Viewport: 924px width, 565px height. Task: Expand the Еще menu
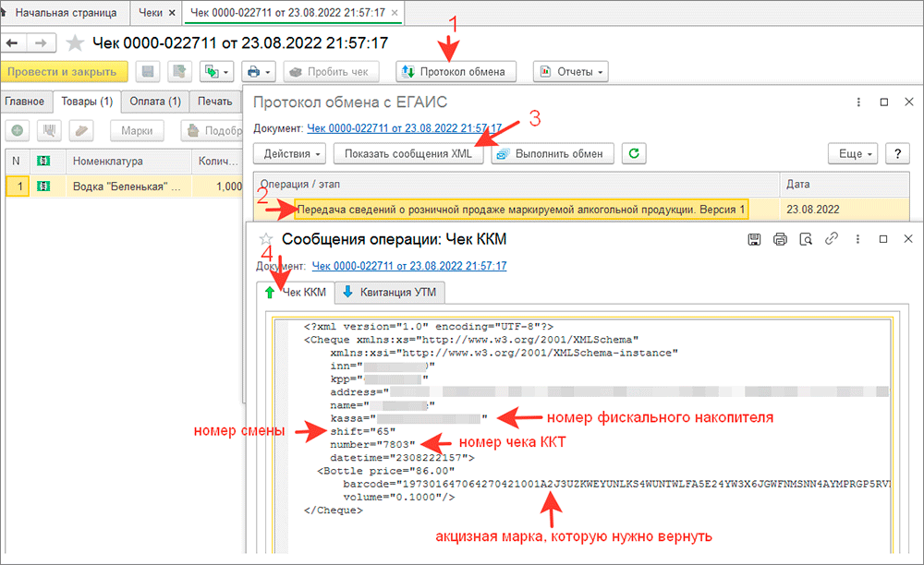853,153
